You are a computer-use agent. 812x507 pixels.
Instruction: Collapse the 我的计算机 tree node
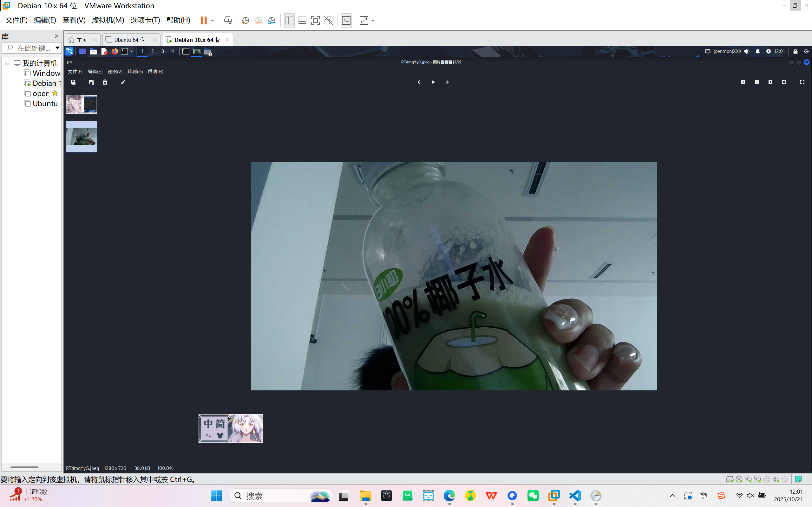click(7, 63)
